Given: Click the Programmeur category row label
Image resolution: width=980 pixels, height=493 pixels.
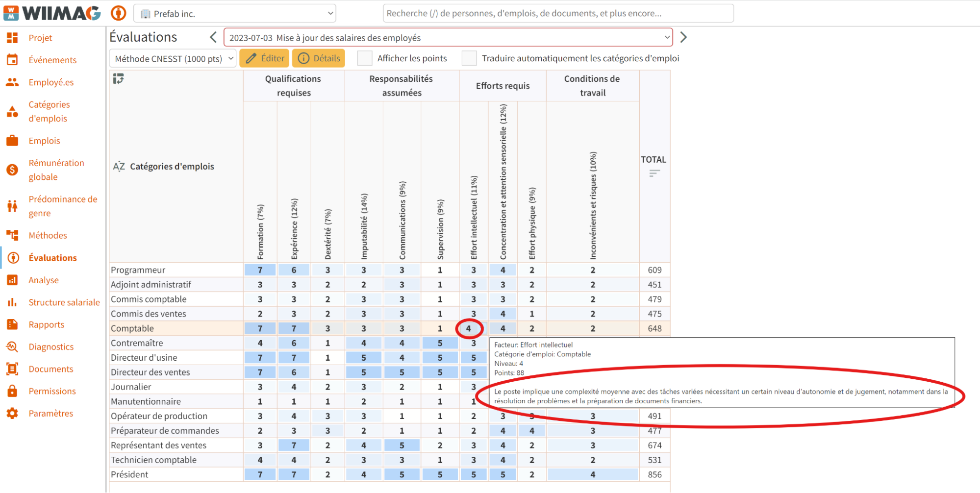Looking at the screenshot, I should click(138, 270).
